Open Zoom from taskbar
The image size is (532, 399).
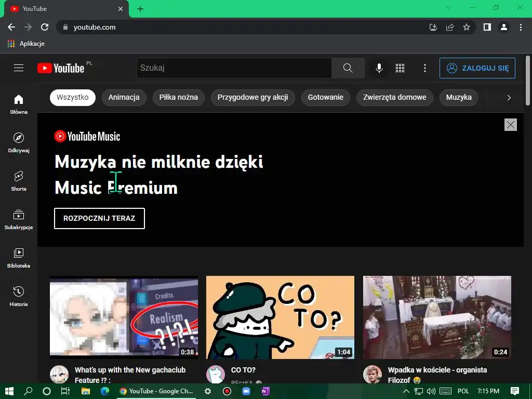[246, 391]
